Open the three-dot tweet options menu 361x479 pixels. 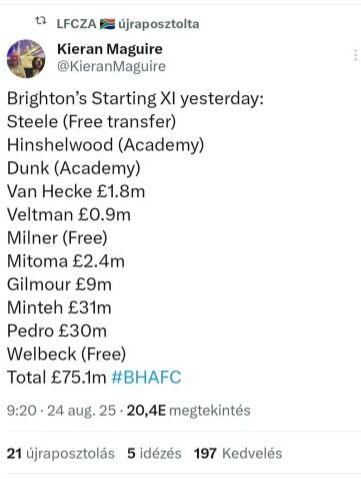click(x=355, y=55)
